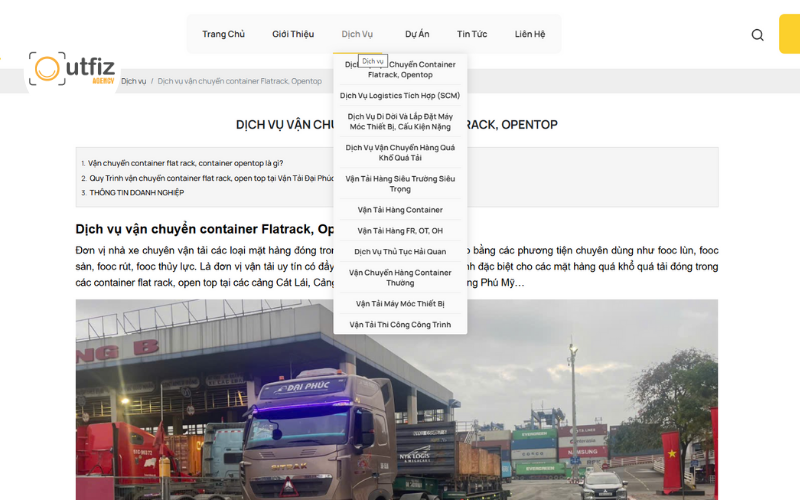The width and height of the screenshot is (800, 500).
Task: Open the search magnifier icon
Action: click(x=757, y=35)
